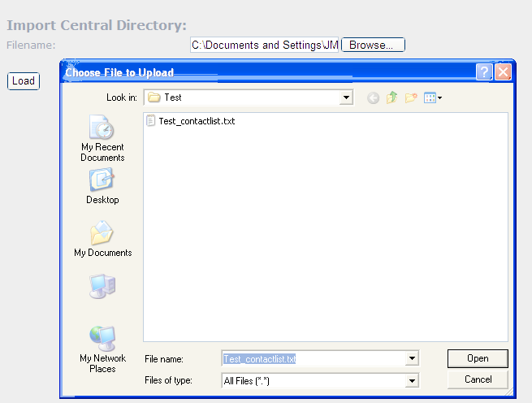This screenshot has height=403, width=532.
Task: Click the File name text field
Action: [x=314, y=358]
